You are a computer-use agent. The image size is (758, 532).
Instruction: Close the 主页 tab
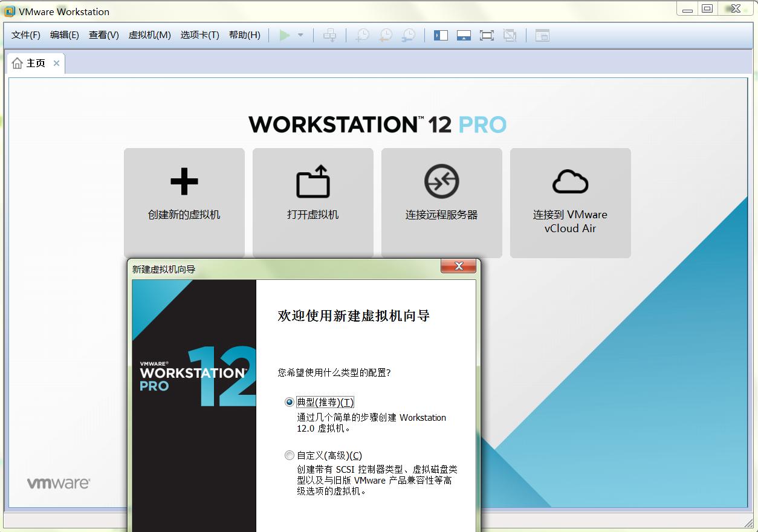click(56, 63)
